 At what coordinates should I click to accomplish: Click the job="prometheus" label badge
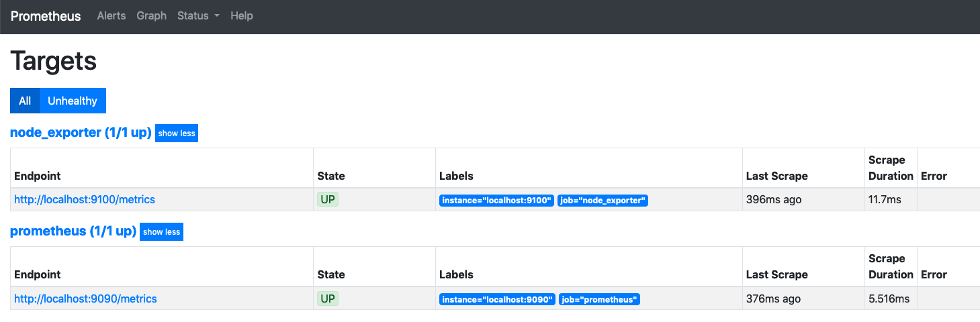point(598,299)
